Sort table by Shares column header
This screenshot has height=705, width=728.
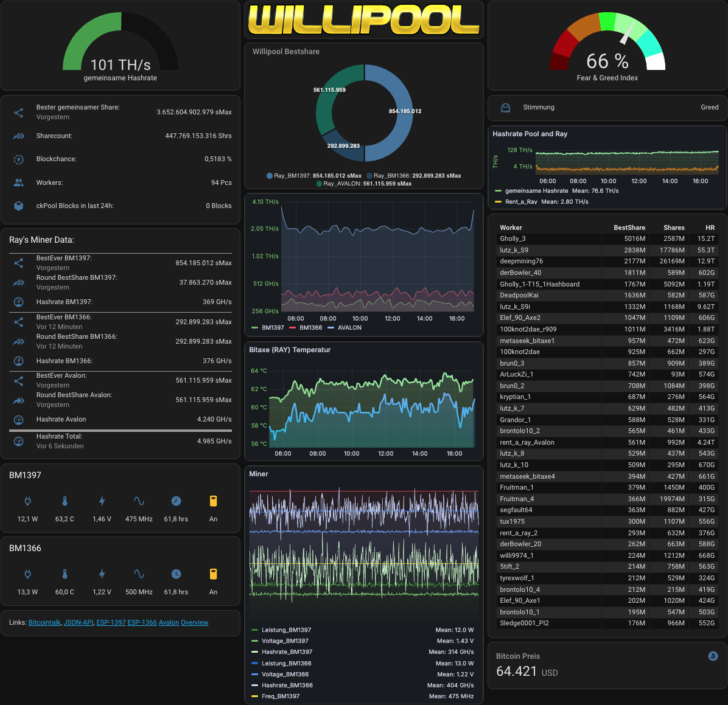pos(674,228)
